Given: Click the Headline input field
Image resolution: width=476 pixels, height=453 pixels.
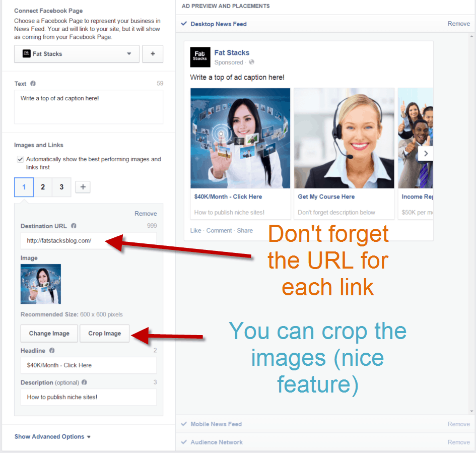Looking at the screenshot, I should pyautogui.click(x=89, y=365).
